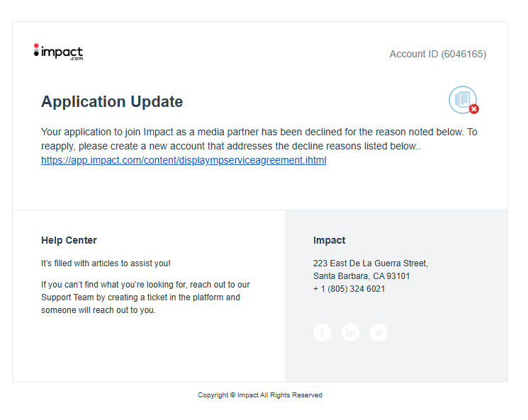Open the Facebook social icon
The height and width of the screenshot is (420, 528).
coord(322,332)
